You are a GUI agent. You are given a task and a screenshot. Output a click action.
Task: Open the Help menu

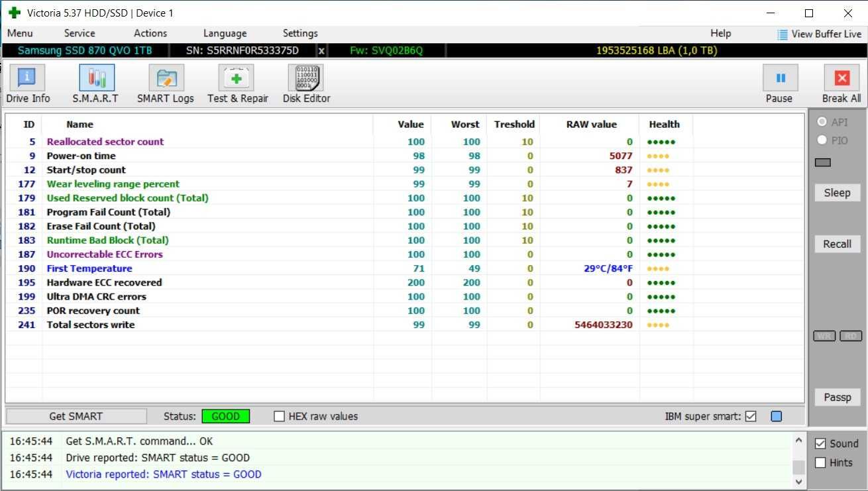tap(721, 33)
